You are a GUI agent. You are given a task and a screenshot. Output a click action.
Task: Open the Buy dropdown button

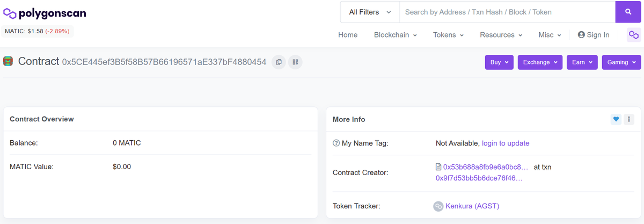pyautogui.click(x=499, y=62)
